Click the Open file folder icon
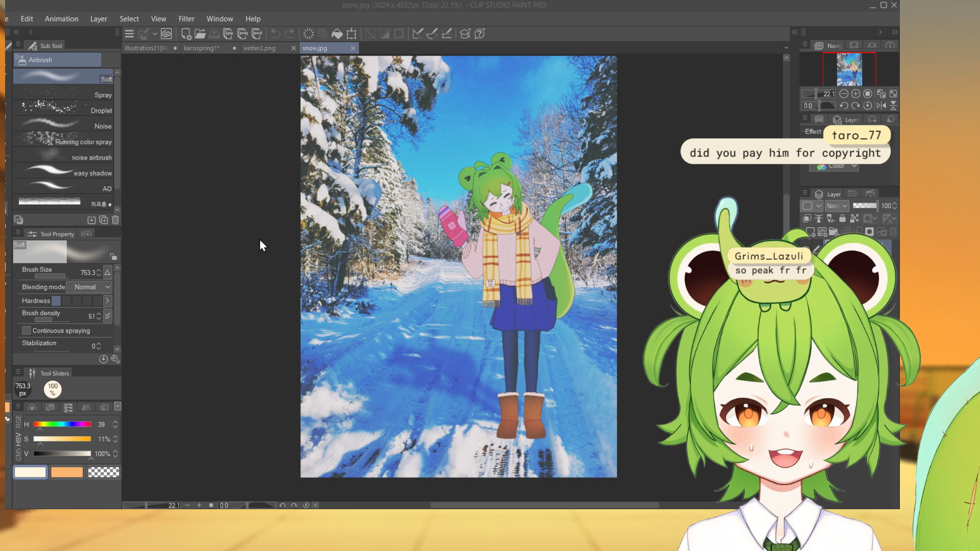Image resolution: width=980 pixels, height=551 pixels. (200, 34)
